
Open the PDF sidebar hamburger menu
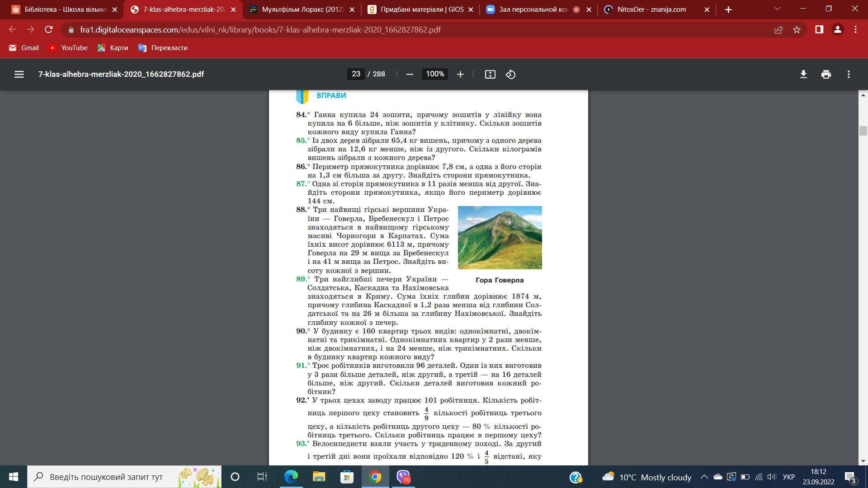click(19, 74)
